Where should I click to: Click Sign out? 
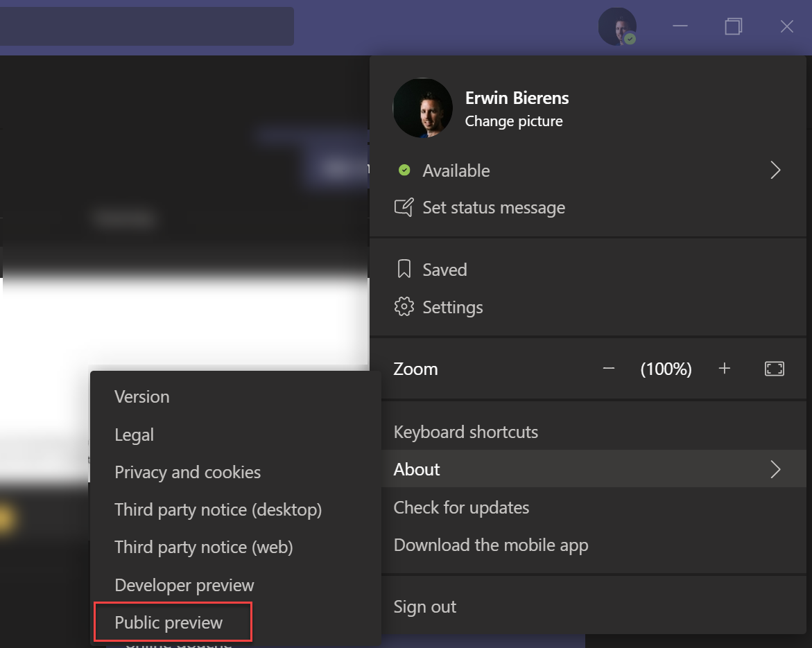click(424, 606)
